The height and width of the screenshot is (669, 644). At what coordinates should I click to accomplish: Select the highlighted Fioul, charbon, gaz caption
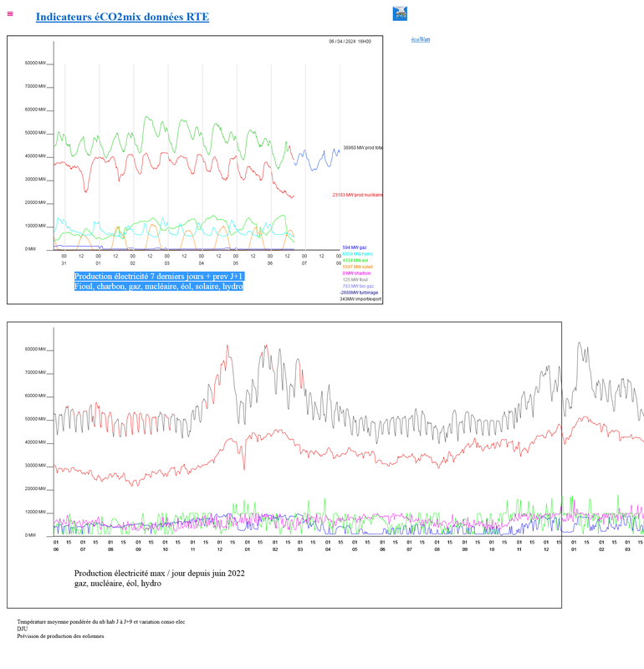(158, 287)
